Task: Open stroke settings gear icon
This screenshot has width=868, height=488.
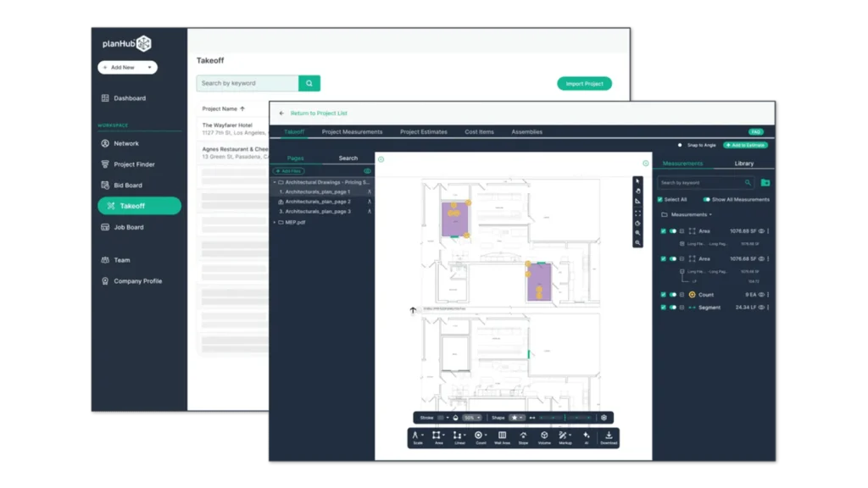Action: [x=604, y=418]
